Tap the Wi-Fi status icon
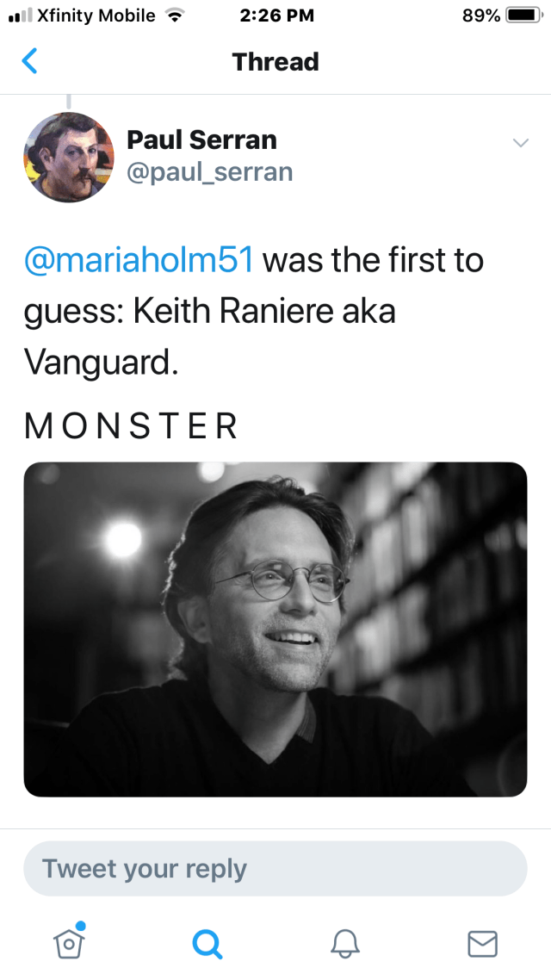 click(176, 16)
